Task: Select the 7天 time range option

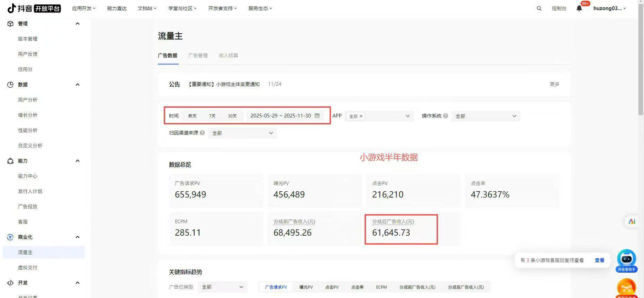Action: point(212,116)
